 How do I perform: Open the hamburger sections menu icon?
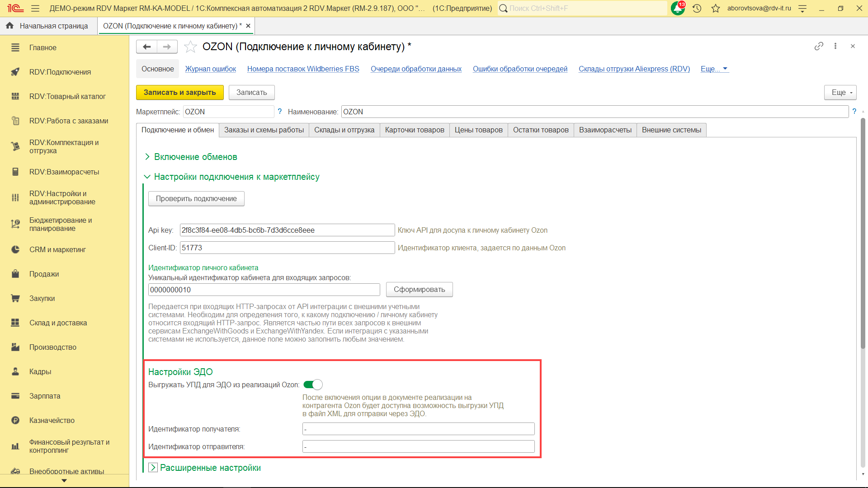(35, 8)
